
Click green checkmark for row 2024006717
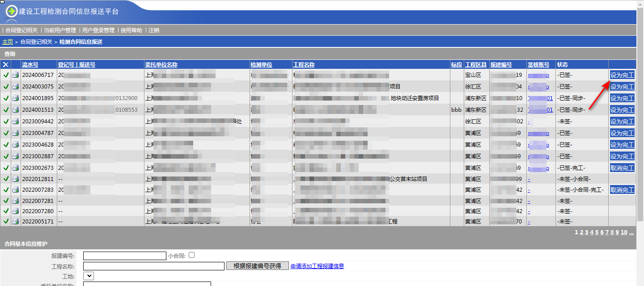(6, 75)
